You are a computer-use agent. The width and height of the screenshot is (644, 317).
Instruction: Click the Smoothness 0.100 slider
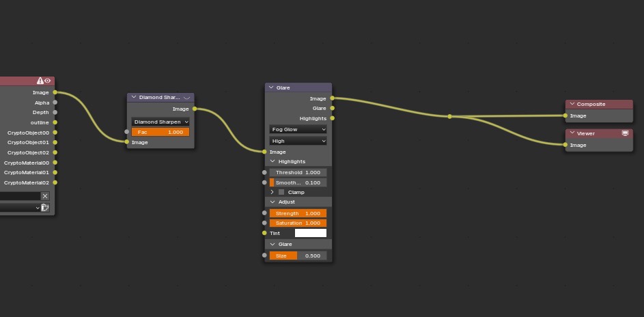pos(298,182)
